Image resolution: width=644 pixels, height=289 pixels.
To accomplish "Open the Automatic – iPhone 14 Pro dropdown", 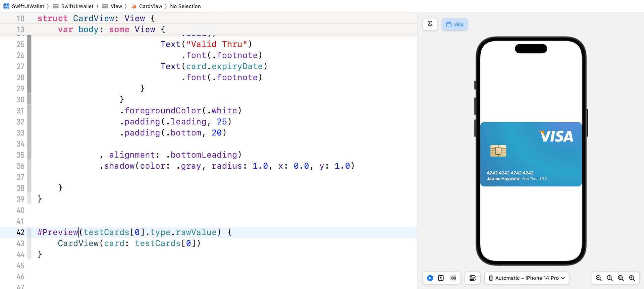I will [527, 278].
